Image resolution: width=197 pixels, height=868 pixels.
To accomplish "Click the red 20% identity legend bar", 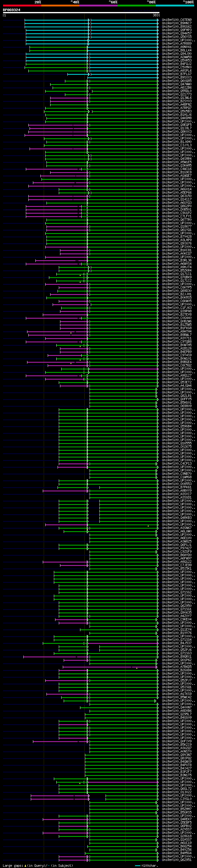I will [22, 6].
